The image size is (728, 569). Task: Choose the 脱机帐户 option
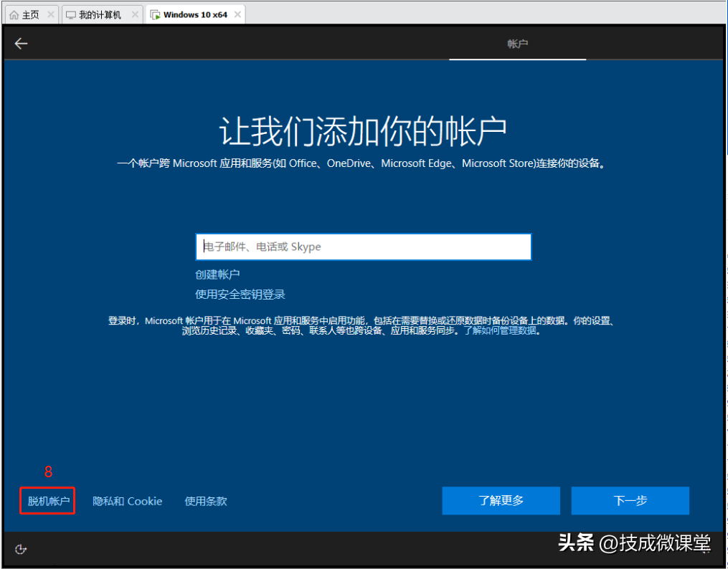pyautogui.click(x=48, y=502)
